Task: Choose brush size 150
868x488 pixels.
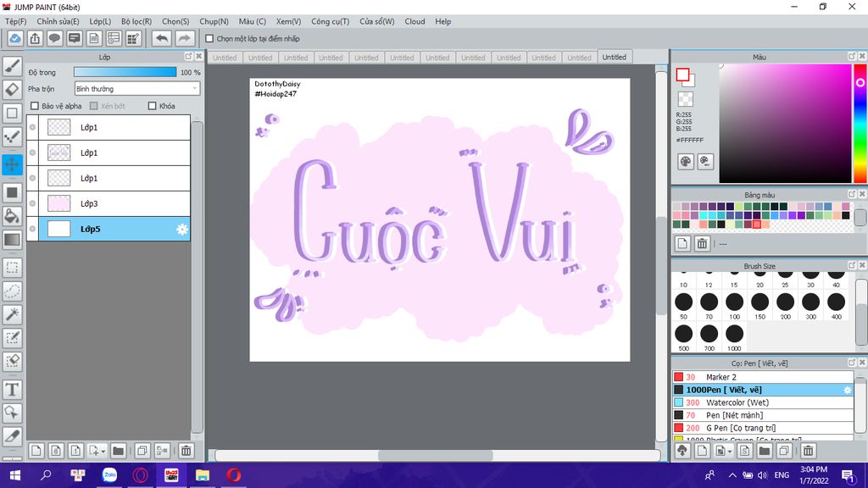Action: click(x=760, y=305)
